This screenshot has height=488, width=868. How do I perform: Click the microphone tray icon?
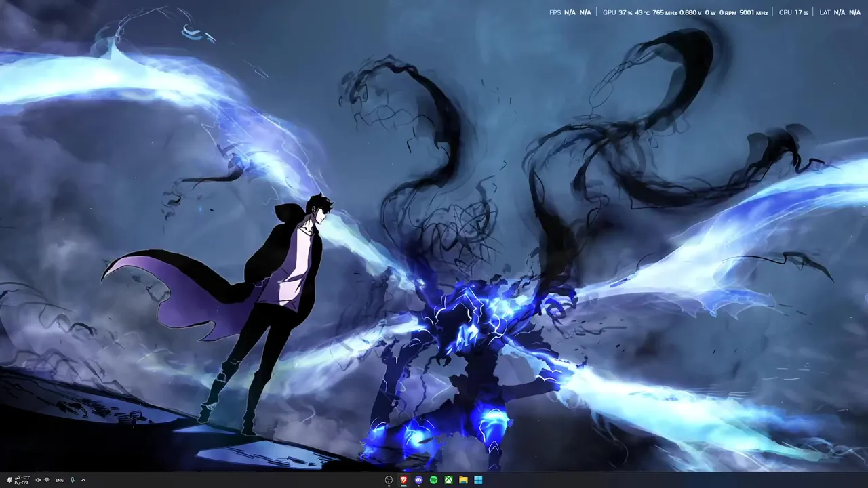73,480
